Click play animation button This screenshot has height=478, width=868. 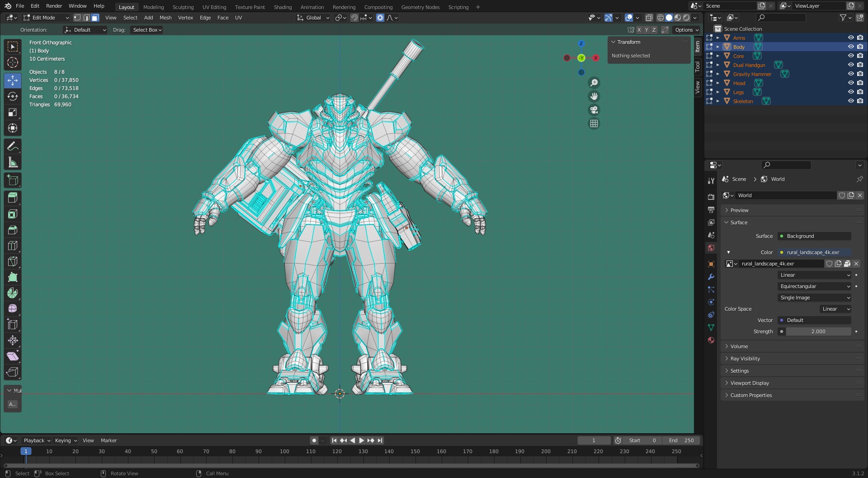pyautogui.click(x=361, y=440)
